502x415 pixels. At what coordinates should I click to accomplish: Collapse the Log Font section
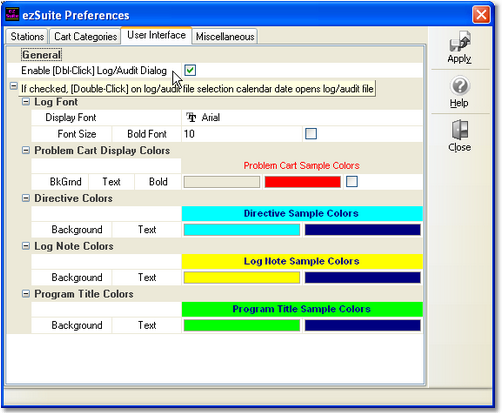coord(26,102)
